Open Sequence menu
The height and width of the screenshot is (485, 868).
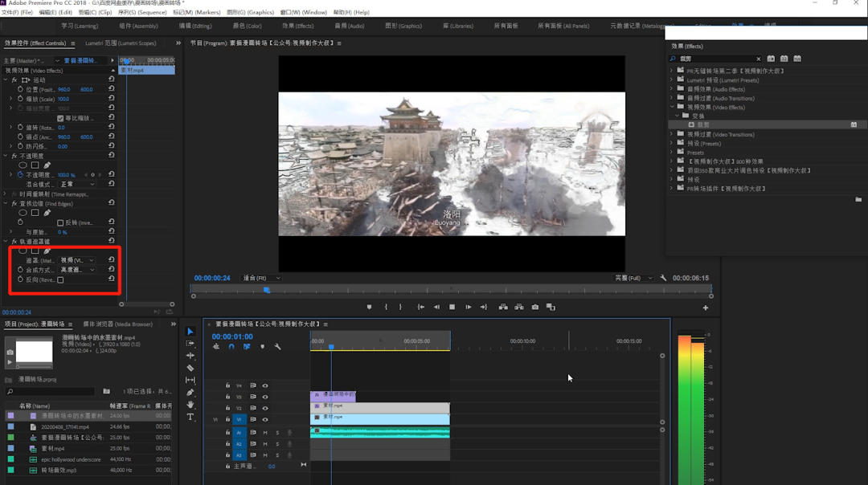[142, 12]
